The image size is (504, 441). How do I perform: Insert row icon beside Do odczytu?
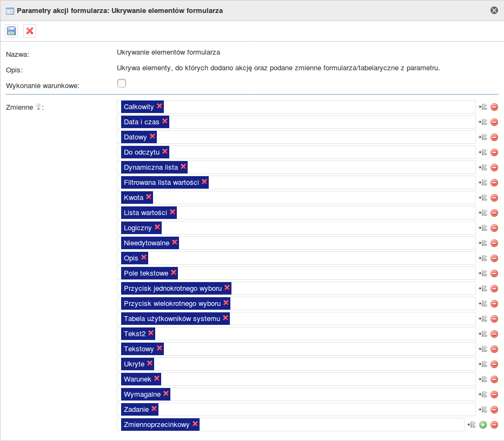(x=483, y=152)
